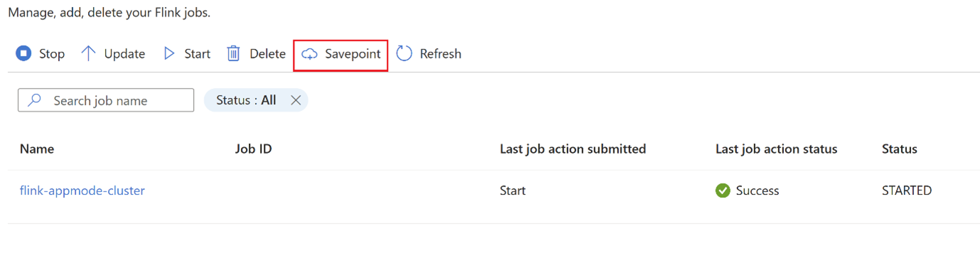Focus the Search job name field

[106, 100]
